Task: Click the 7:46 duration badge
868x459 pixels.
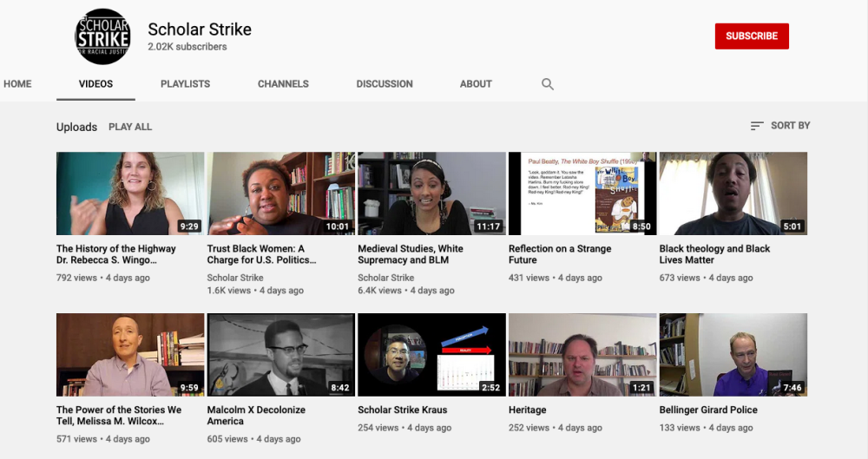Action: (x=792, y=388)
